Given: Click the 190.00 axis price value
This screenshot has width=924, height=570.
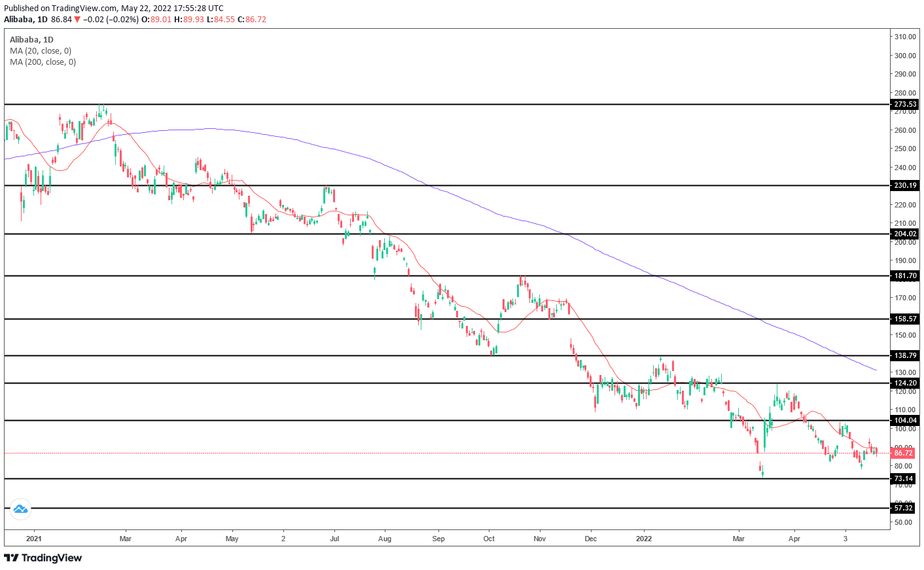Looking at the screenshot, I should 905,260.
